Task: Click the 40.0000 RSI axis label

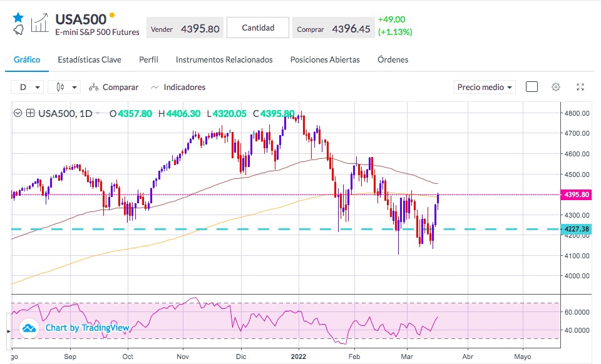Action: click(x=577, y=330)
